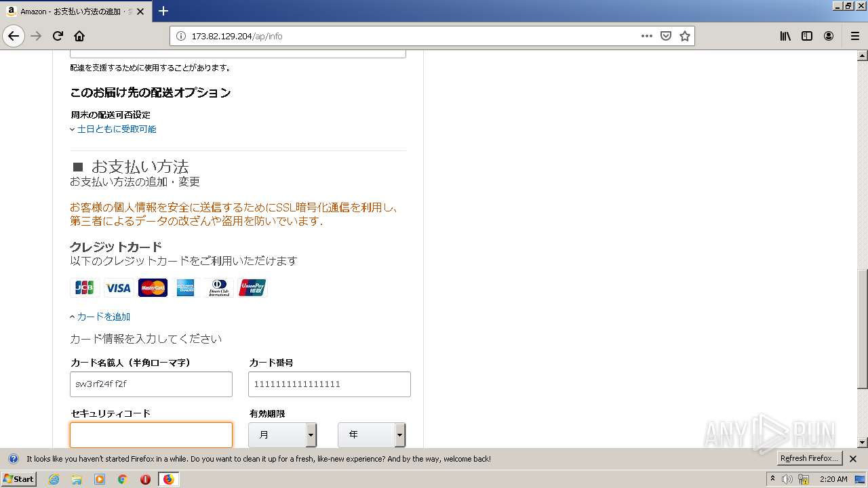This screenshot has width=868, height=488.
Task: Open Opera from taskbar
Action: 145,479
